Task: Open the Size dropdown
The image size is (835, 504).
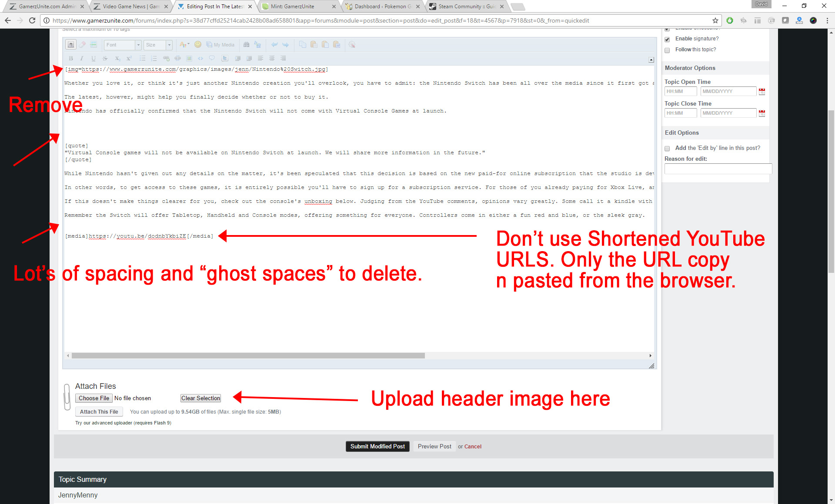Action: pyautogui.click(x=158, y=45)
